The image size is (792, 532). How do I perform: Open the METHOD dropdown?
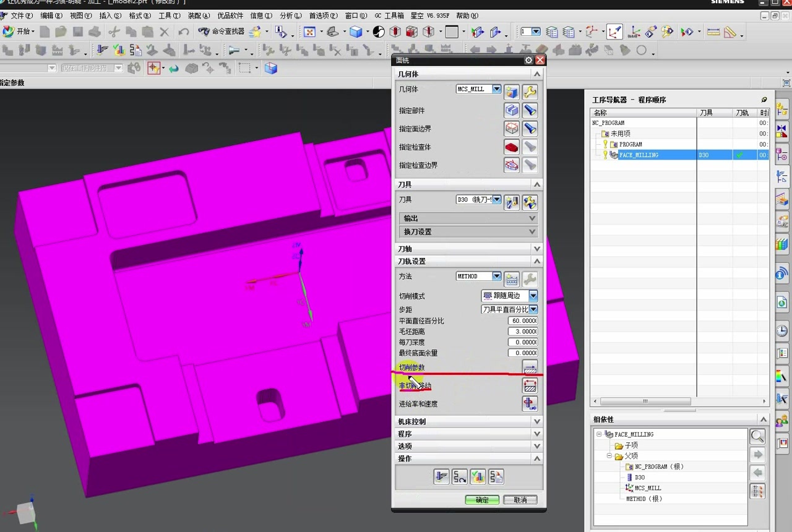496,276
